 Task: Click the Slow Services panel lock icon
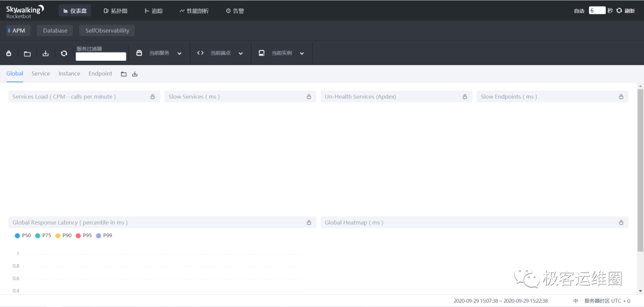(309, 97)
